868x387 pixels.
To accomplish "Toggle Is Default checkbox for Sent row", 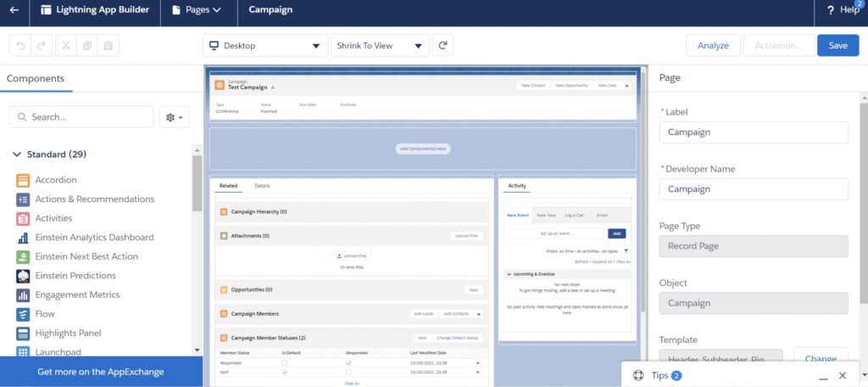I will point(285,373).
